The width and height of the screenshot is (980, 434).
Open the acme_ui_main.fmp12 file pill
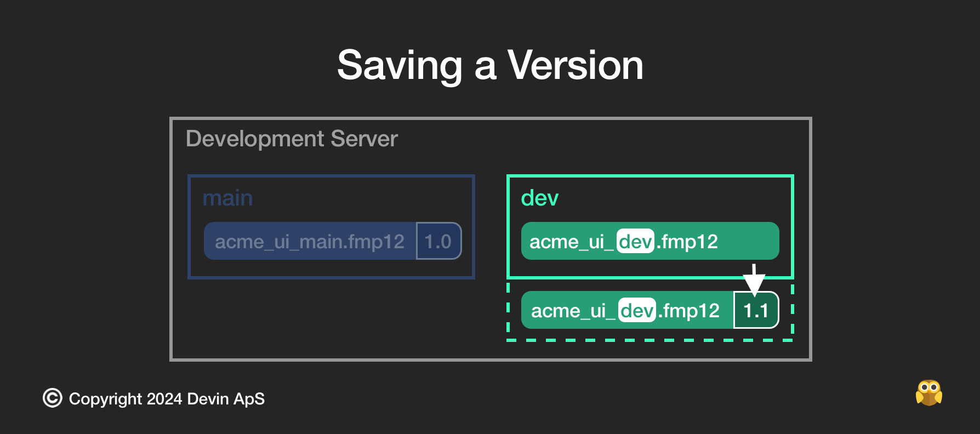click(310, 242)
